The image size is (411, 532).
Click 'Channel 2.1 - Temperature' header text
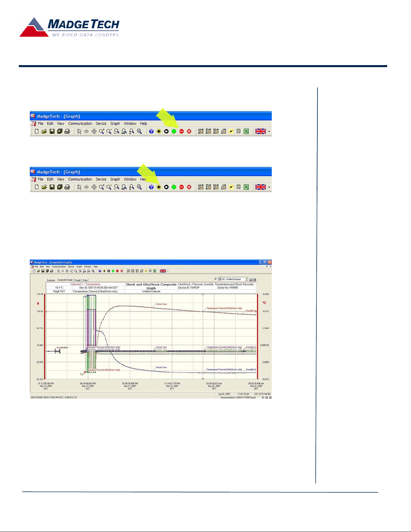pyautogui.click(x=85, y=284)
